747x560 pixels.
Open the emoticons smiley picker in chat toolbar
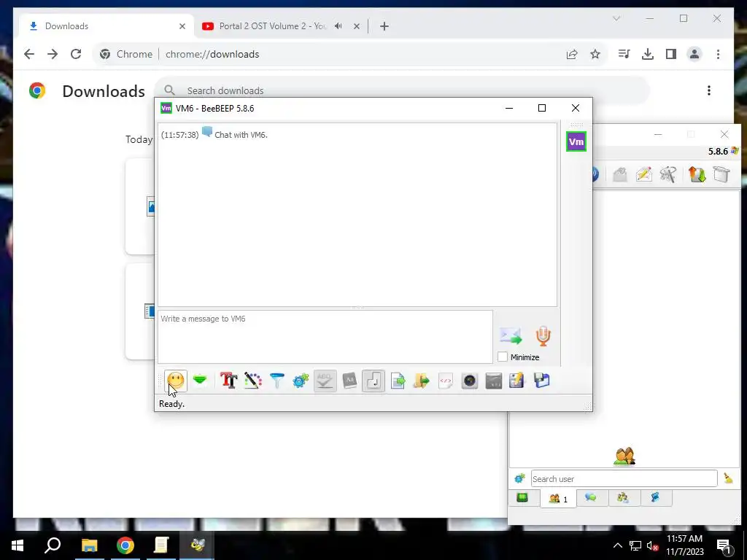pos(175,381)
